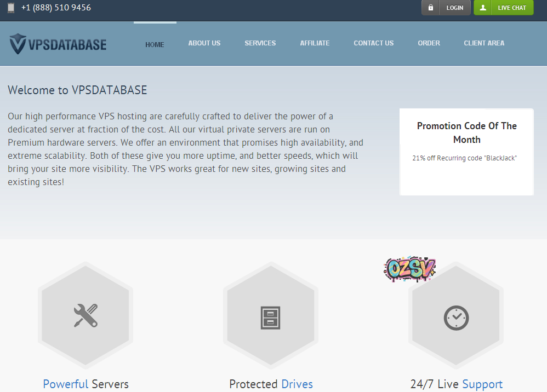Click the clock support hexagon icon
This screenshot has width=547, height=392.
tap(455, 317)
